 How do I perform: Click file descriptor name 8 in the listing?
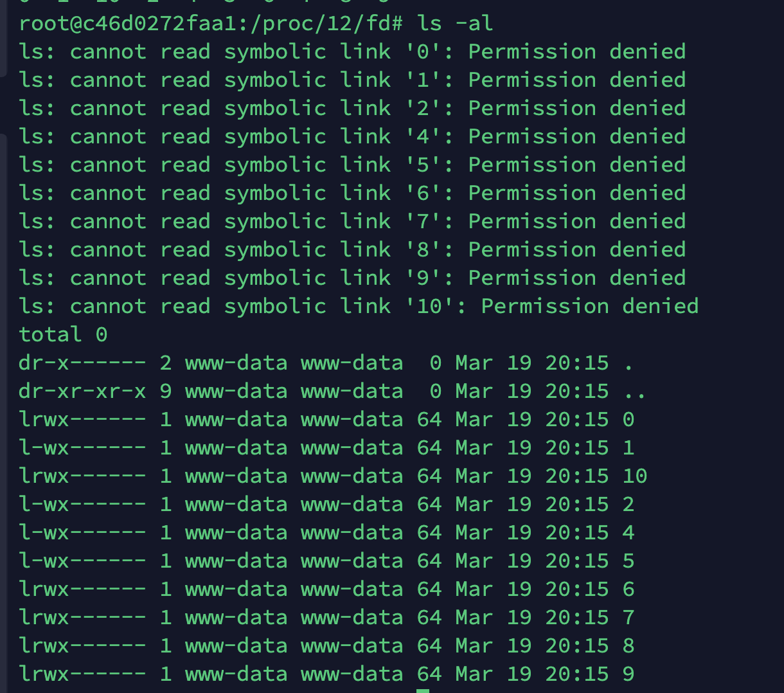(x=628, y=646)
